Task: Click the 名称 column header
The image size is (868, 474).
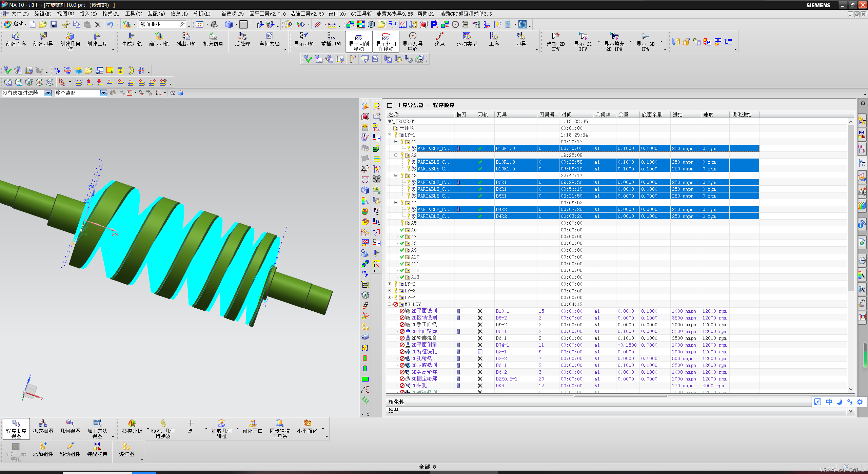Action: [420, 115]
